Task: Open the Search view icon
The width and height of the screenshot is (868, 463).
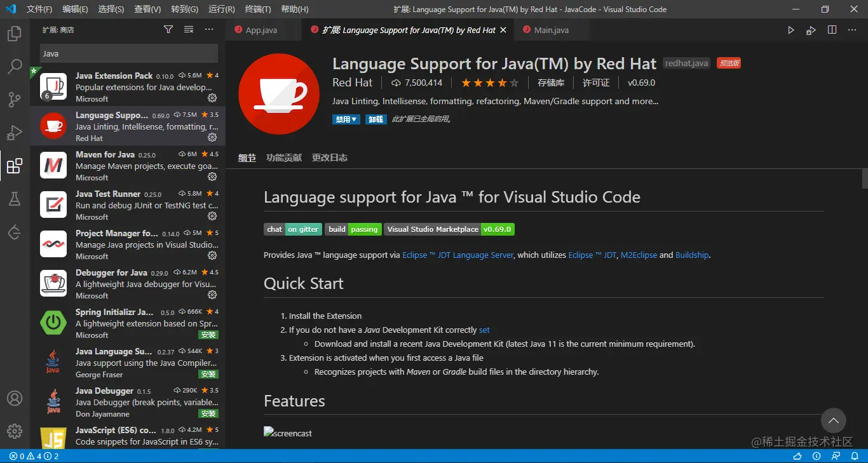Action: 14,67
